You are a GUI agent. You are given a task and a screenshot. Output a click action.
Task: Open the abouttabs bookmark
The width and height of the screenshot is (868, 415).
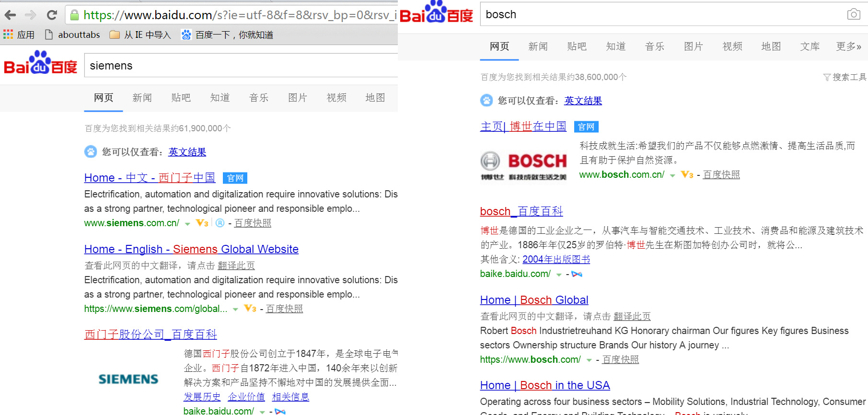72,35
